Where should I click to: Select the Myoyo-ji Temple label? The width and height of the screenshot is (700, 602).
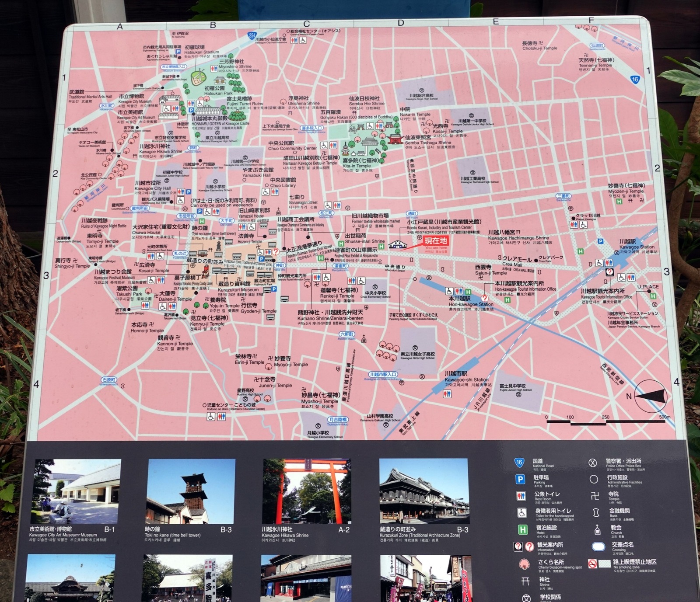[x=291, y=365]
